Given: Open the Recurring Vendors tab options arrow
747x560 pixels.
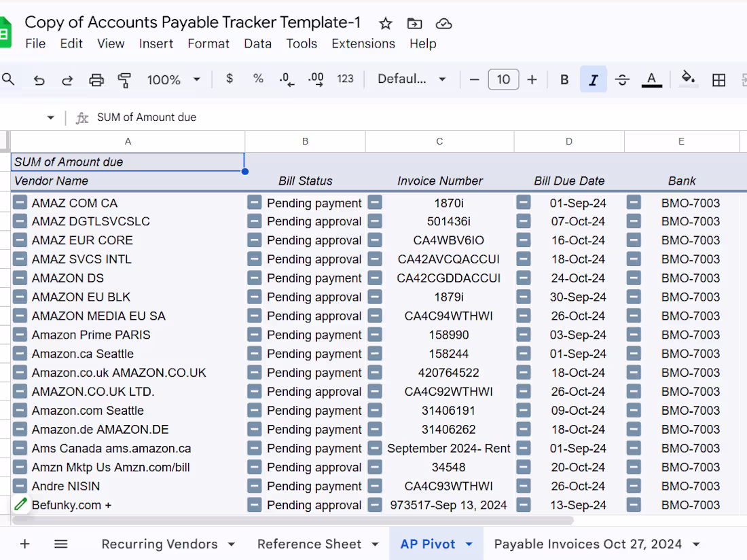Looking at the screenshot, I should click(232, 544).
